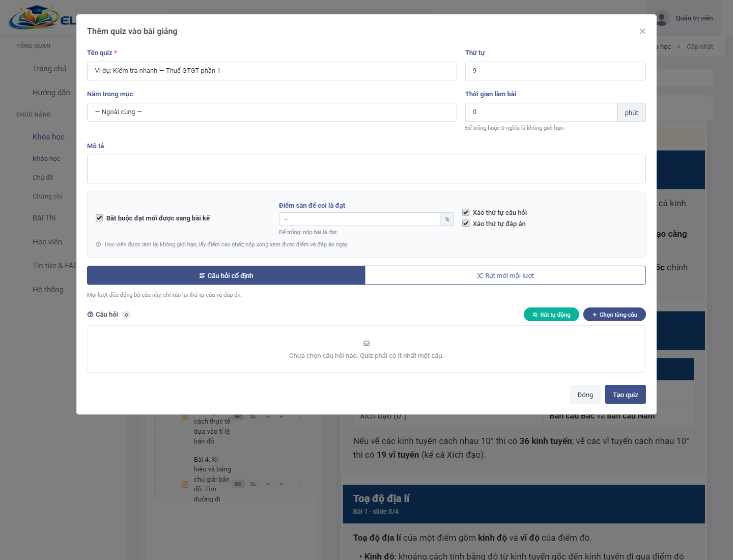
Task: Toggle the Xáo thứ tự câu hỏi checkbox
Action: (x=466, y=212)
